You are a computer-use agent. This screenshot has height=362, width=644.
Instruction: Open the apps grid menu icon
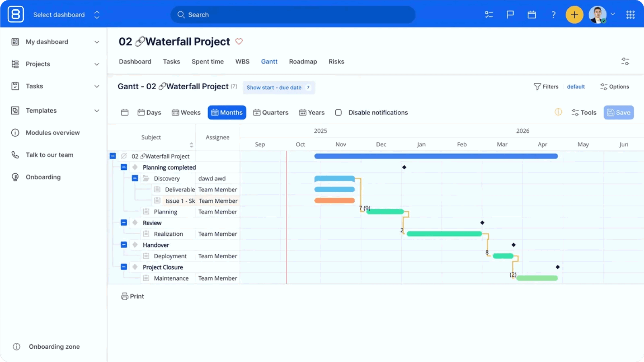click(630, 15)
